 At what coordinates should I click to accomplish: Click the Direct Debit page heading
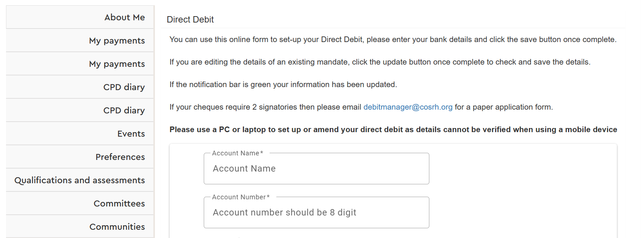190,20
